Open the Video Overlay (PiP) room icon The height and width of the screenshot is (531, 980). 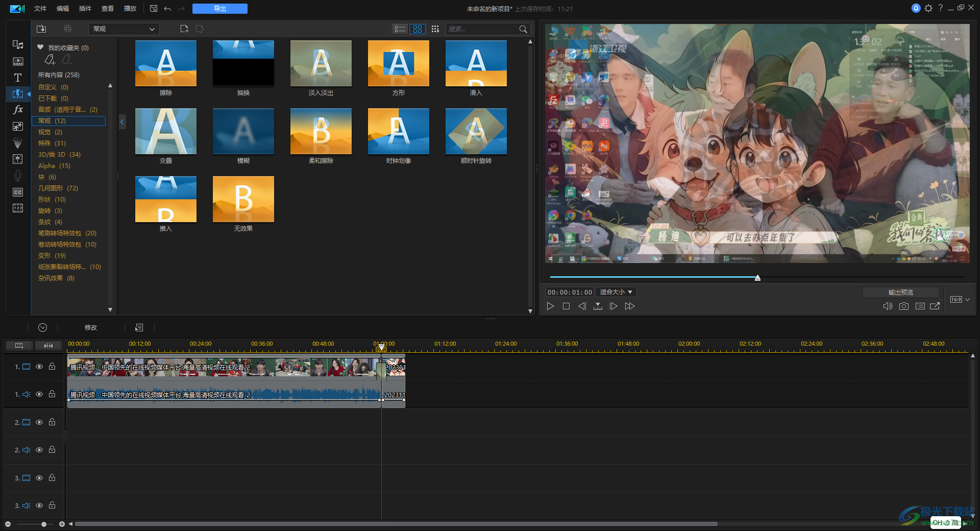pos(18,126)
